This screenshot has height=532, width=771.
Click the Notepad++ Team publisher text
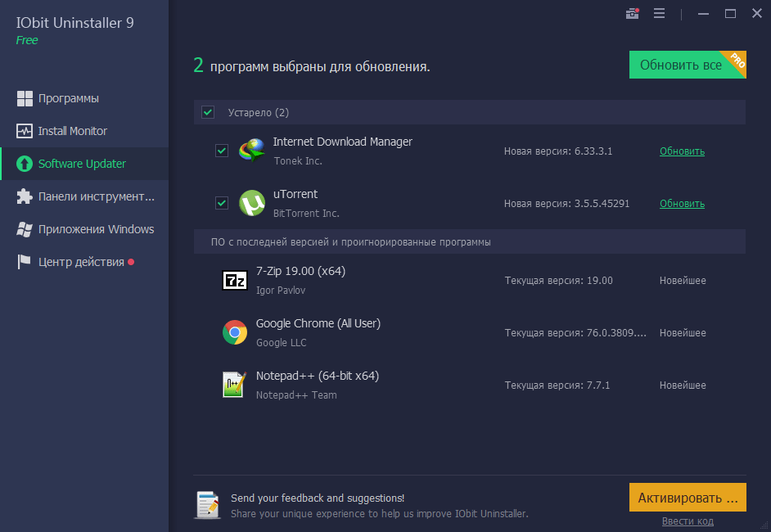click(x=296, y=394)
